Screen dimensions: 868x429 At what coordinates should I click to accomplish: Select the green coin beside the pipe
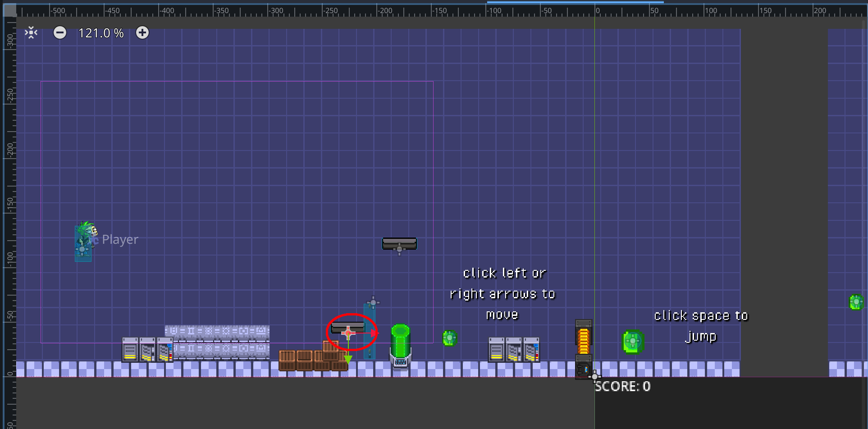point(449,337)
